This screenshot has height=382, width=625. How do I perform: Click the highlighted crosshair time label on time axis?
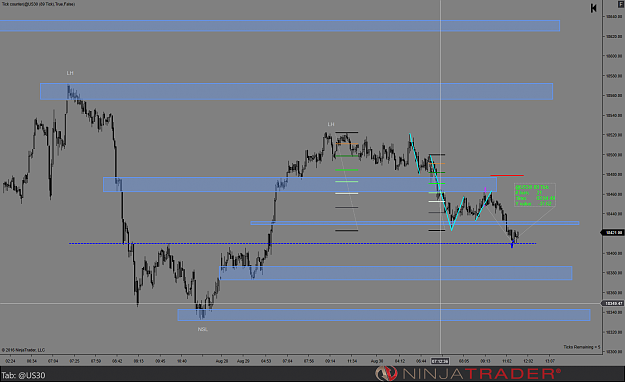tap(440, 361)
